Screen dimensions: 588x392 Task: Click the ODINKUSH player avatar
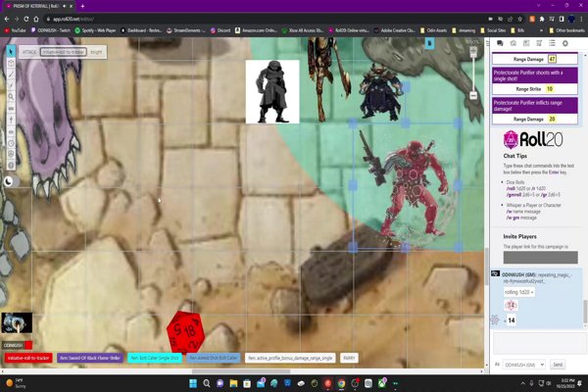(x=17, y=322)
